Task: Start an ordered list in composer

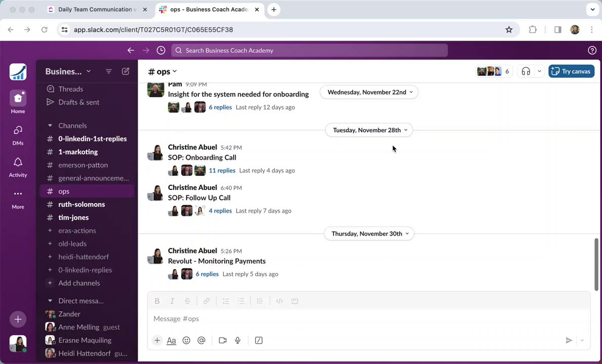Action: (x=226, y=301)
